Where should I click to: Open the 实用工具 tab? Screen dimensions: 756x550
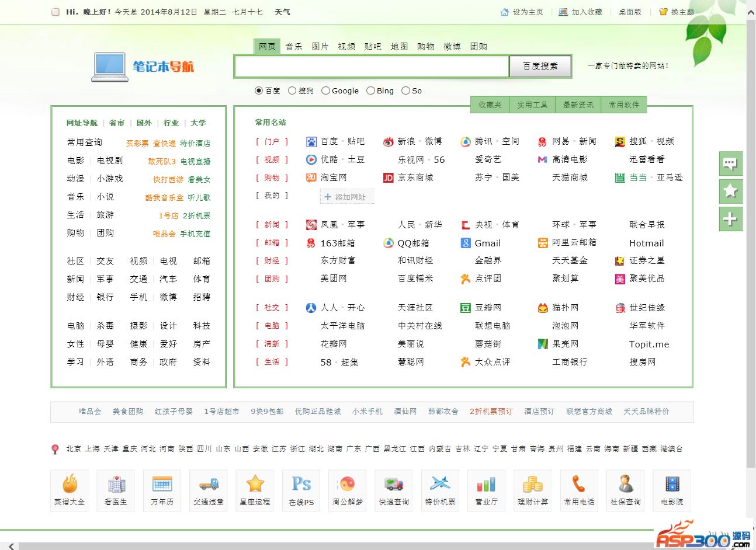(532, 105)
